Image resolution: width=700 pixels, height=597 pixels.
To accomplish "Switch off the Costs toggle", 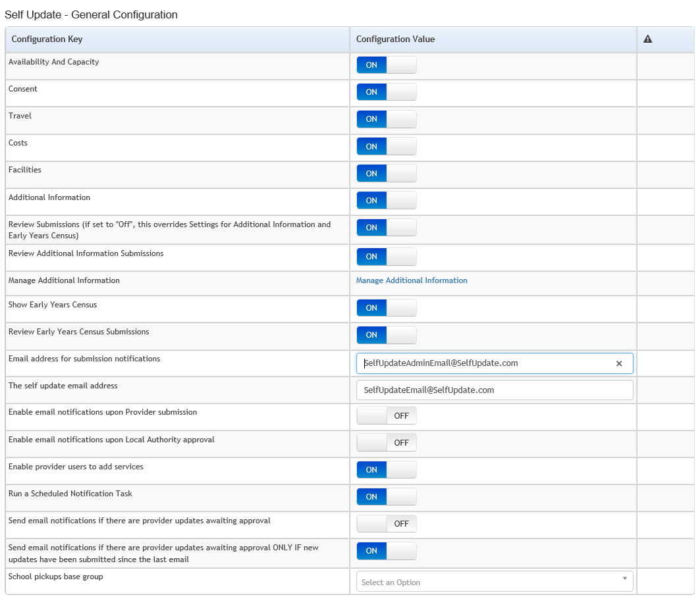I will tap(386, 146).
